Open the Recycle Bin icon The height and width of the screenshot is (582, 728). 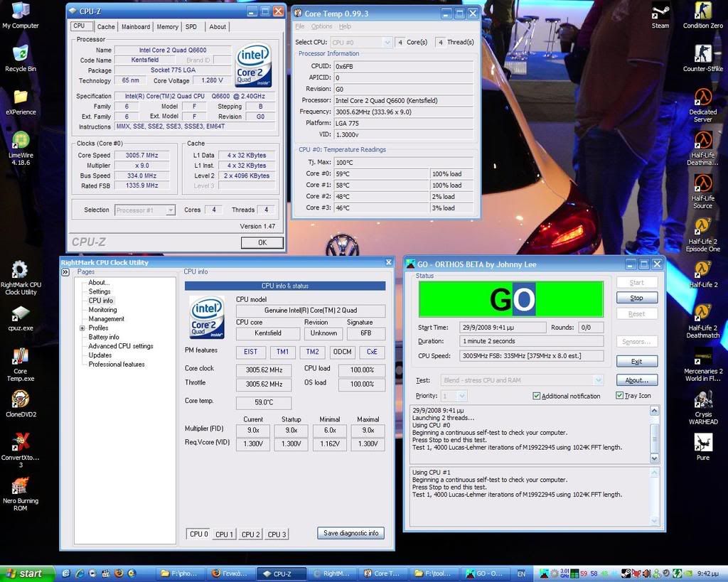coord(21,54)
